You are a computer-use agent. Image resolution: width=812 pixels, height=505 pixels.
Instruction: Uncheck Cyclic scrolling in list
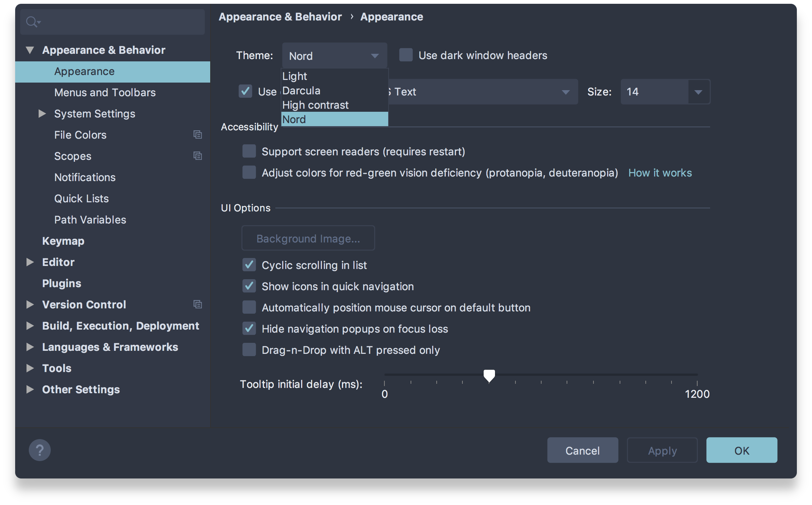click(249, 265)
